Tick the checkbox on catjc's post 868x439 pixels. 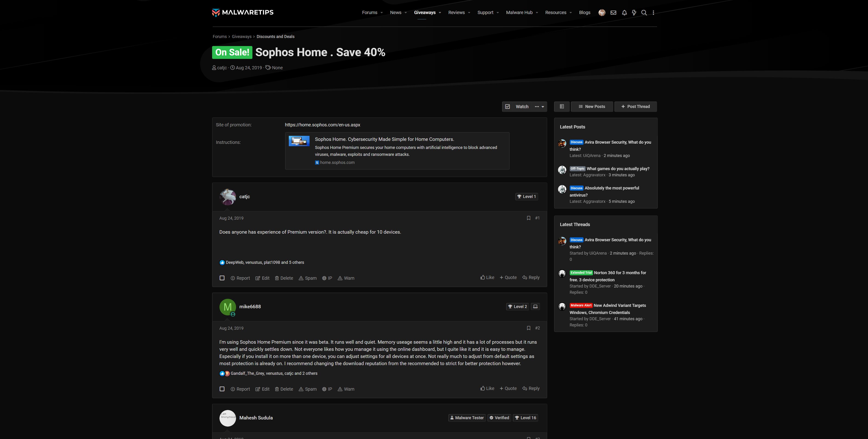(x=222, y=278)
